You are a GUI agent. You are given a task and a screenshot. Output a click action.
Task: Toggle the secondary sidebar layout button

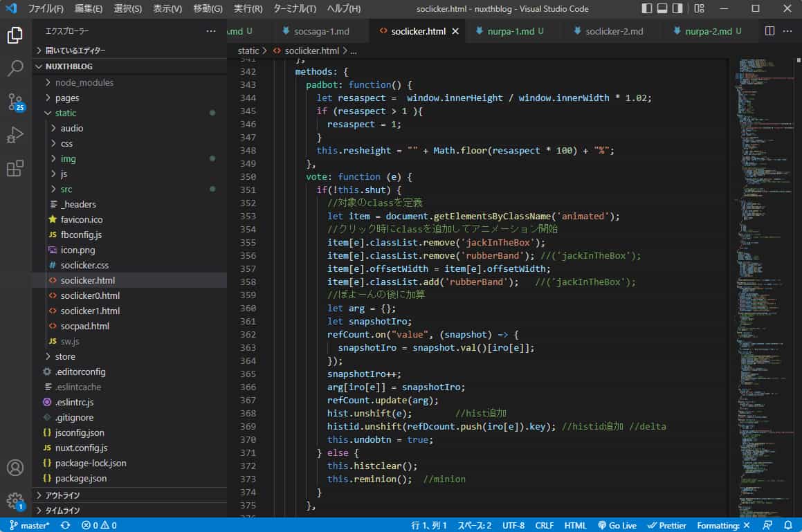coord(677,9)
